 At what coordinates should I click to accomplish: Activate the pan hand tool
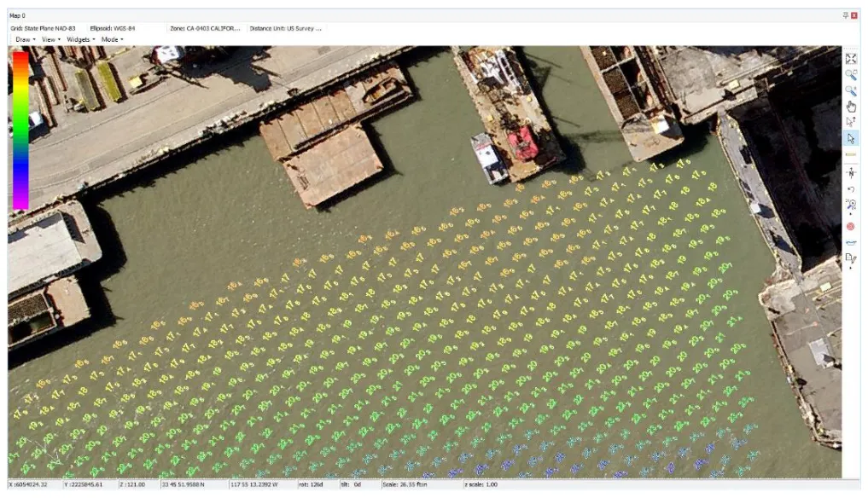[x=851, y=107]
